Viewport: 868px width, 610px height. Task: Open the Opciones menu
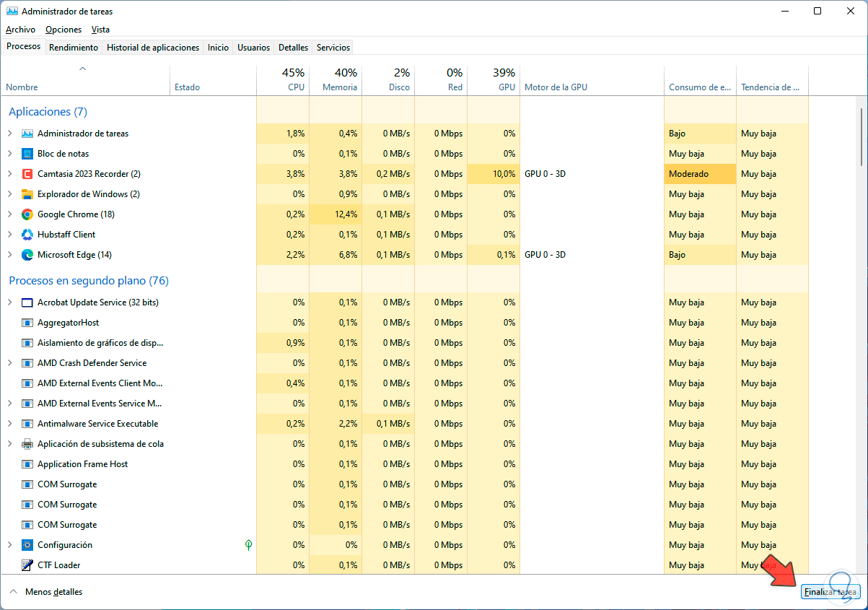click(63, 30)
